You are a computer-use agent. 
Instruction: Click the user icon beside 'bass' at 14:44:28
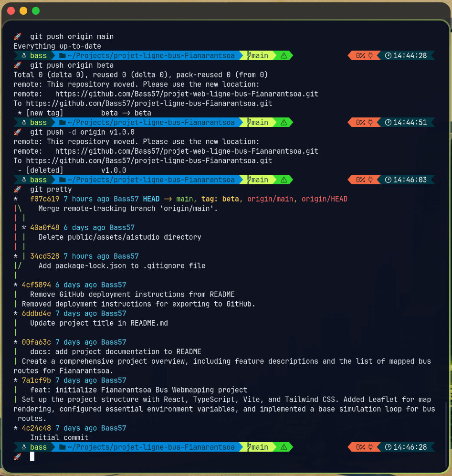24,55
